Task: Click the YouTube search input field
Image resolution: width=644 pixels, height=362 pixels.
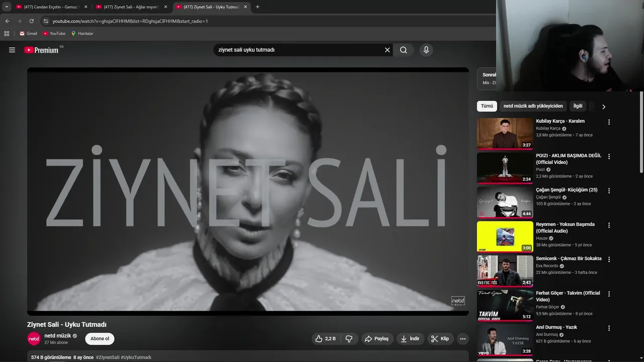Action: coord(299,50)
